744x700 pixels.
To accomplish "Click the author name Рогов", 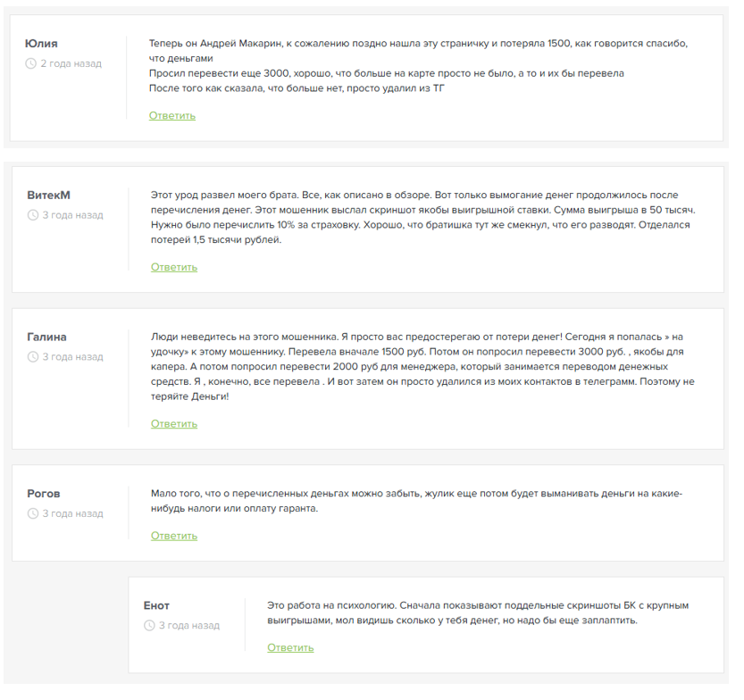I will [x=44, y=494].
